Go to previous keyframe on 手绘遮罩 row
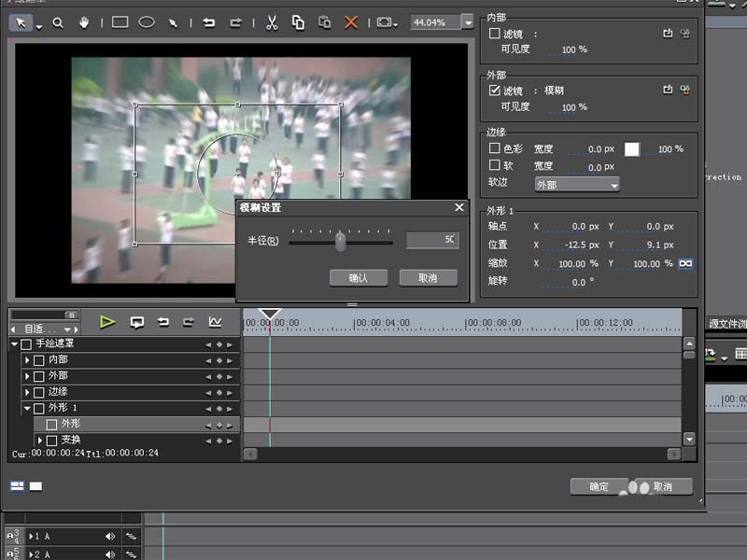 [208, 344]
